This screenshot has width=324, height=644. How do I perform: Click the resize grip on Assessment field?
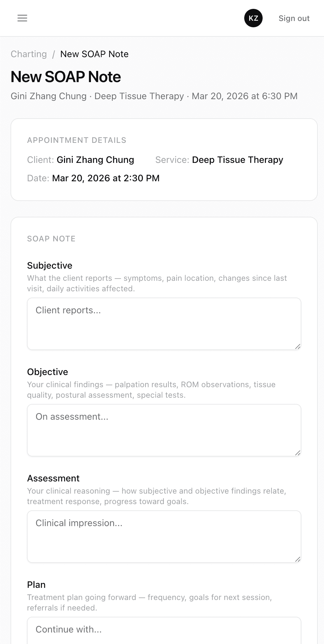point(298,559)
